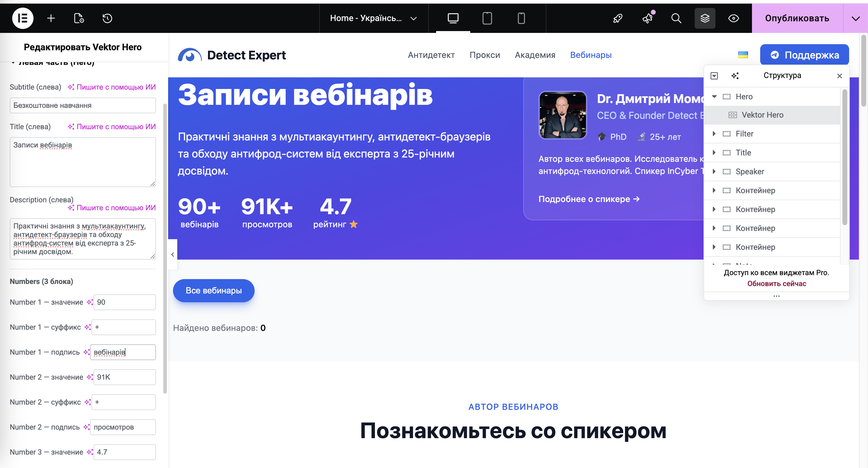Viewport: 868px width, 468px height.
Task: Click the Number 2 значение input field
Action: [124, 377]
